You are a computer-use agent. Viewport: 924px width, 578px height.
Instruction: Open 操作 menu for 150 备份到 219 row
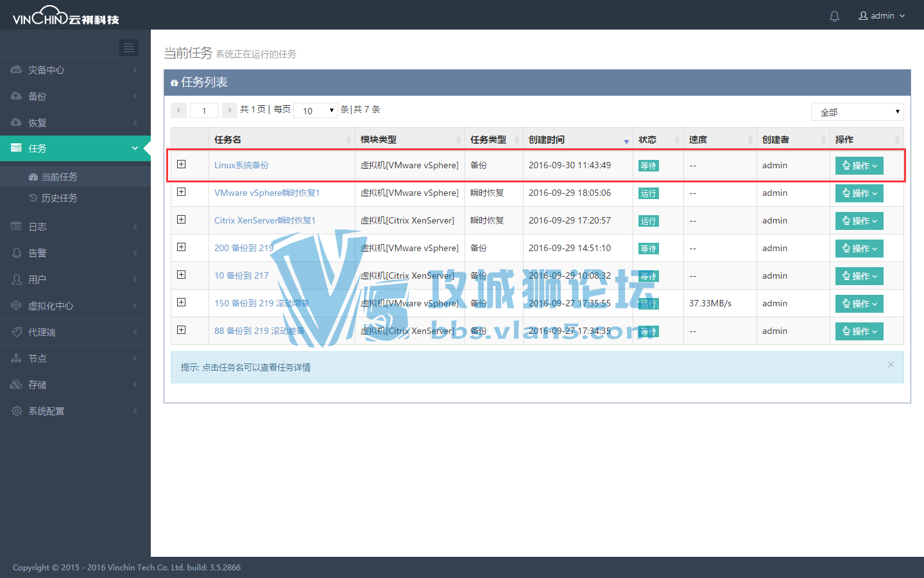click(859, 304)
